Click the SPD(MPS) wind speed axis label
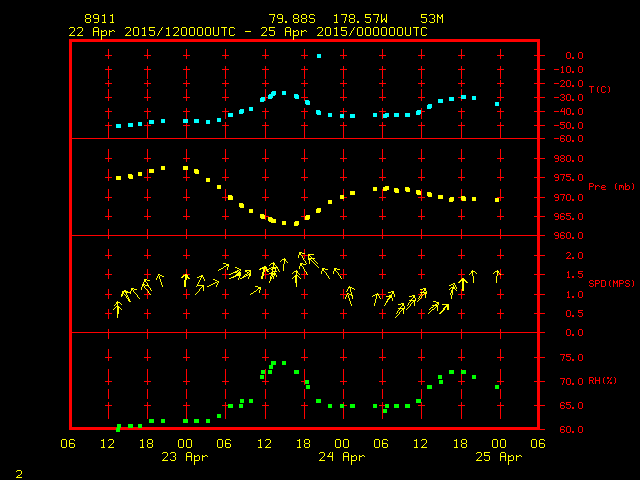The image size is (640, 480). coord(611,283)
